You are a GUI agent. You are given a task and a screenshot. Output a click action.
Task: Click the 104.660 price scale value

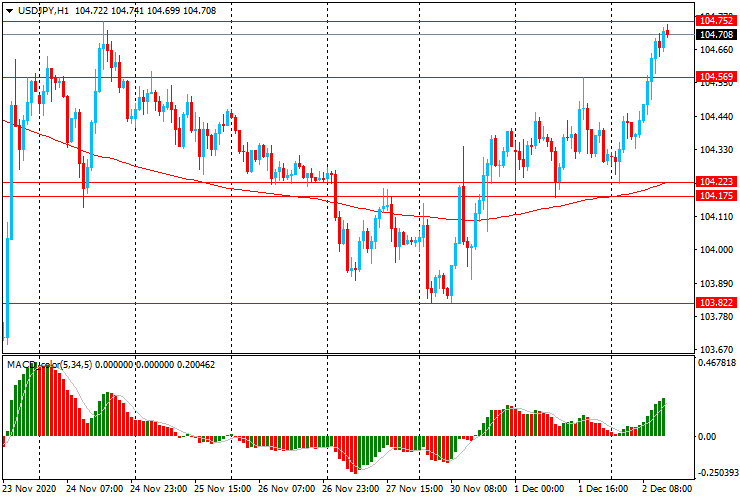click(716, 50)
